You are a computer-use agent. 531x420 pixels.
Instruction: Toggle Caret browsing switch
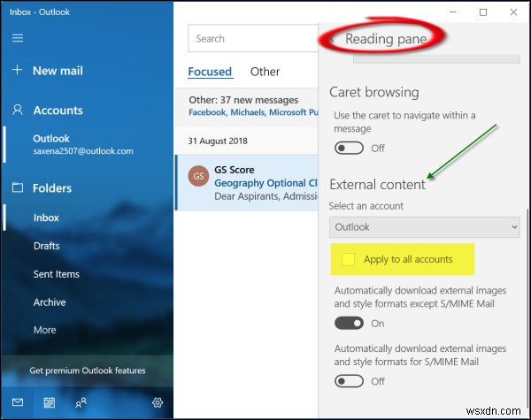pyautogui.click(x=349, y=148)
